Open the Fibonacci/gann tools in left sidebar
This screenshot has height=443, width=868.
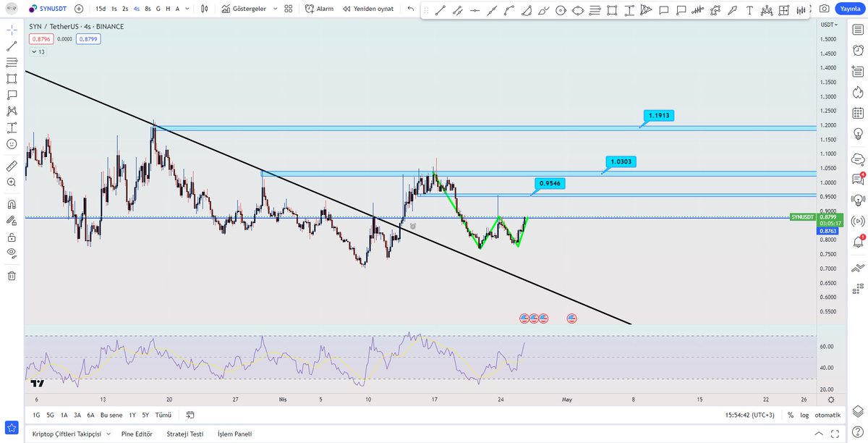point(12,63)
